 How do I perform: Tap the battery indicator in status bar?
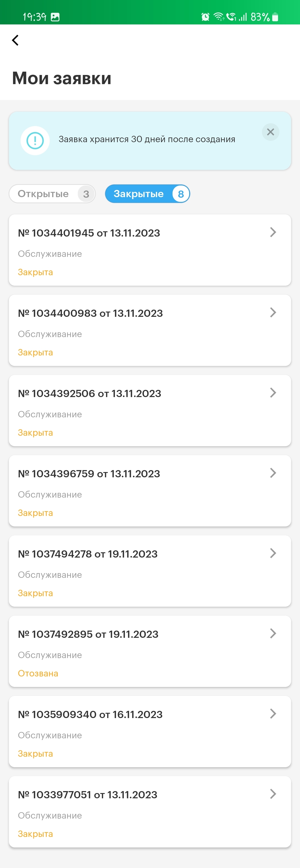275,16
